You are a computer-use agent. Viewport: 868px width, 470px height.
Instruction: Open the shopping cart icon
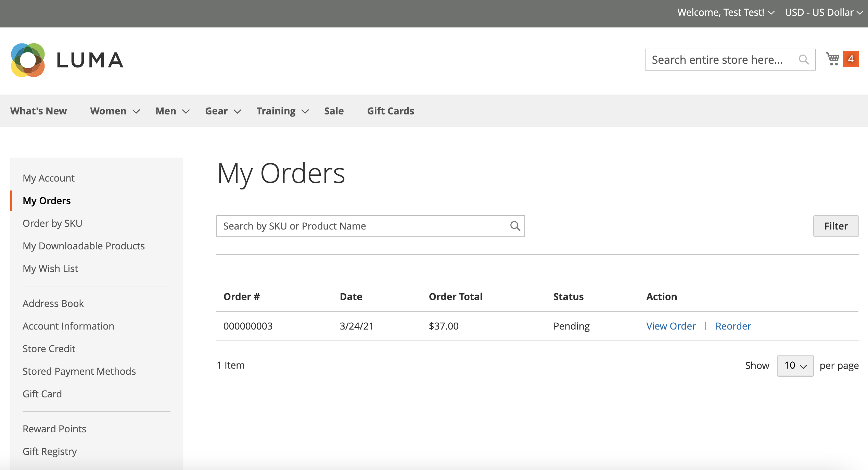click(x=832, y=59)
